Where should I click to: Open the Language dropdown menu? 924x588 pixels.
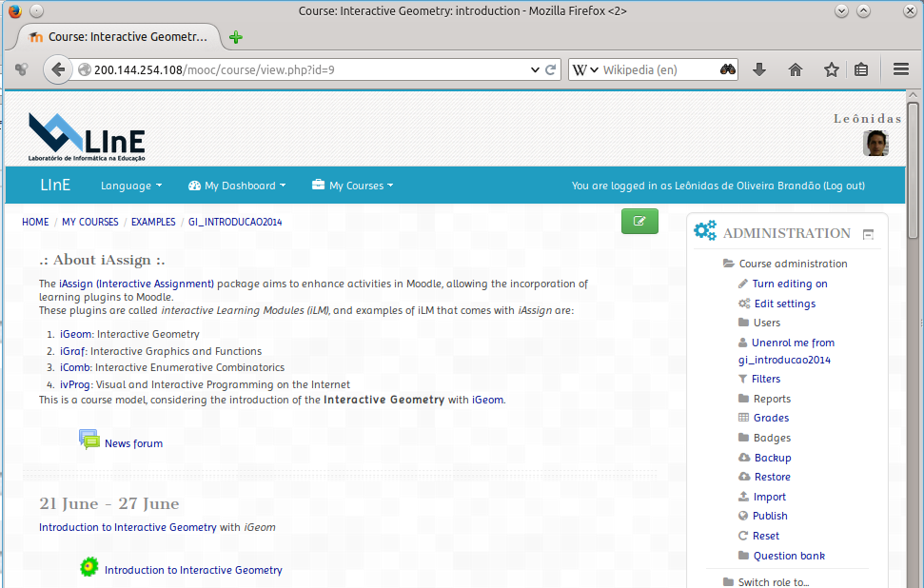click(x=130, y=186)
